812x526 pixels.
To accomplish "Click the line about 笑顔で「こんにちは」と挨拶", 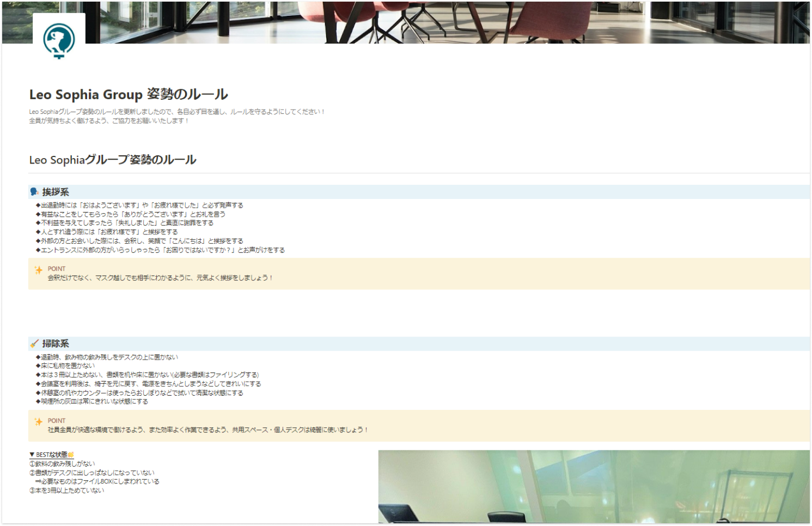I will (x=139, y=241).
